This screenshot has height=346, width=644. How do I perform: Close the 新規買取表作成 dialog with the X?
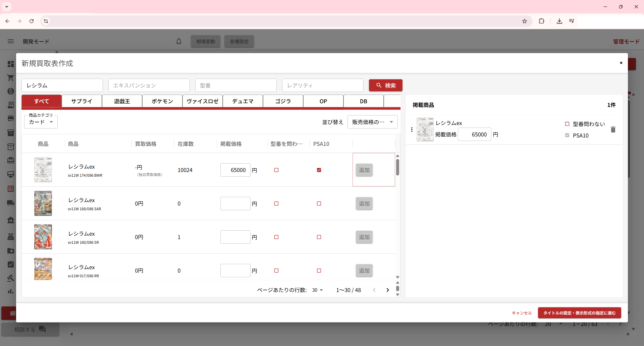621,63
